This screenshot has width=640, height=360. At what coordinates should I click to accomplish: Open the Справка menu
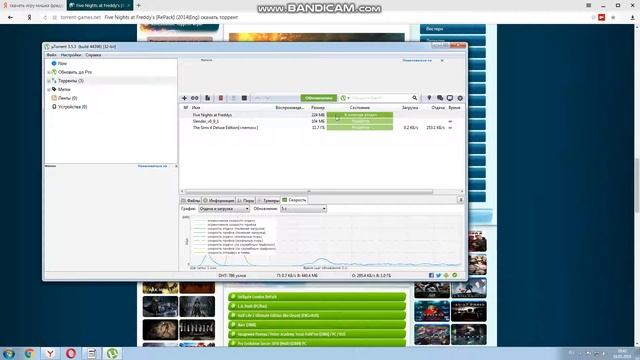click(x=93, y=55)
